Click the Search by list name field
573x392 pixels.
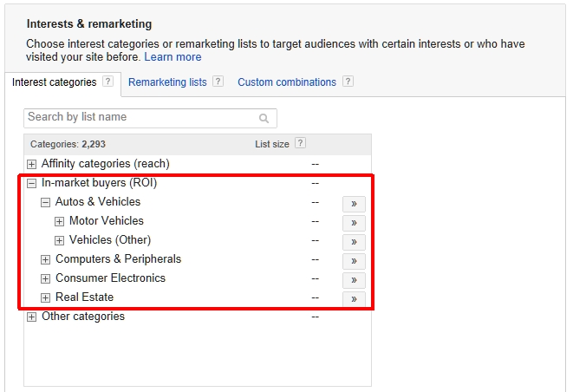pos(139,117)
